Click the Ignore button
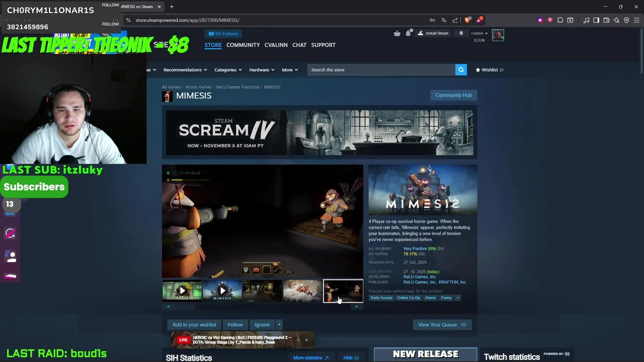Screen dimensions: 644x362 [x=262, y=325]
